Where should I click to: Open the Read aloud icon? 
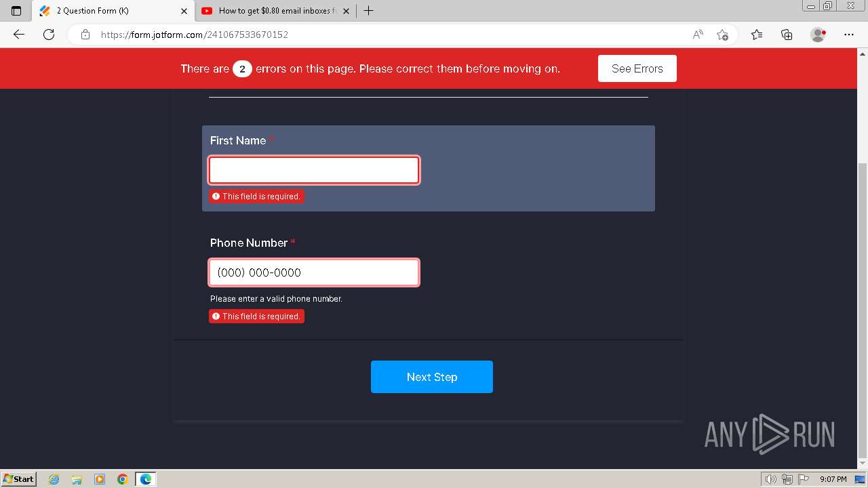(698, 35)
